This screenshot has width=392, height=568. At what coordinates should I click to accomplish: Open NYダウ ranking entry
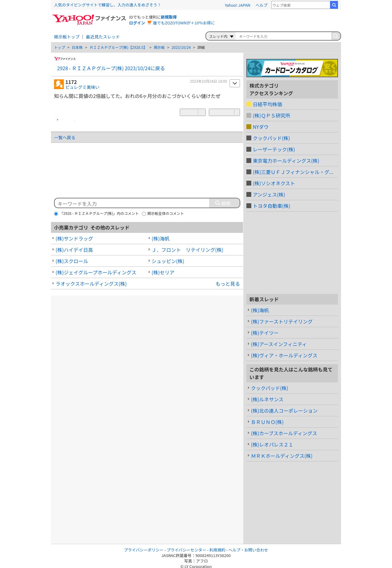260,127
